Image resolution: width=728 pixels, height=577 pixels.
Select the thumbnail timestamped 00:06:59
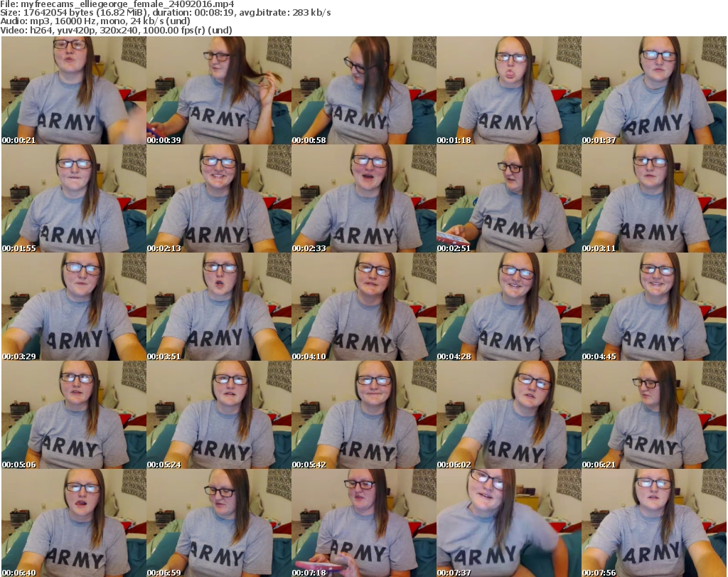click(219, 523)
